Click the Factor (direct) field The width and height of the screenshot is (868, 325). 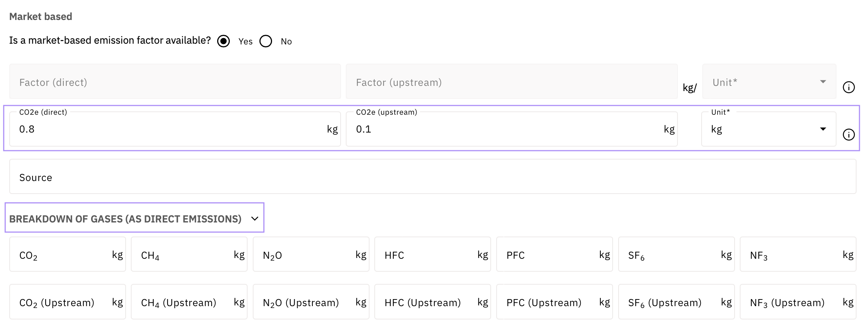point(175,82)
